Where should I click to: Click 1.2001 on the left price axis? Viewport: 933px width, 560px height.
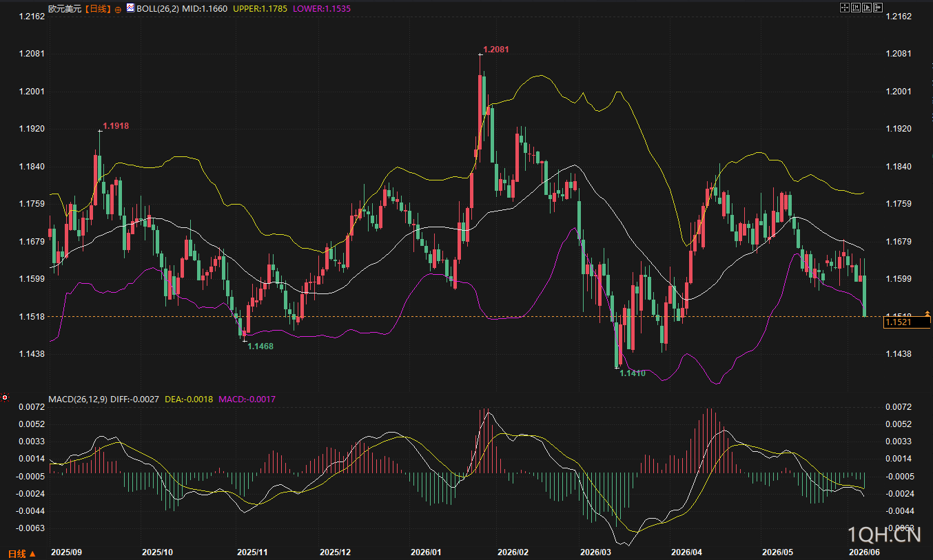(32, 92)
